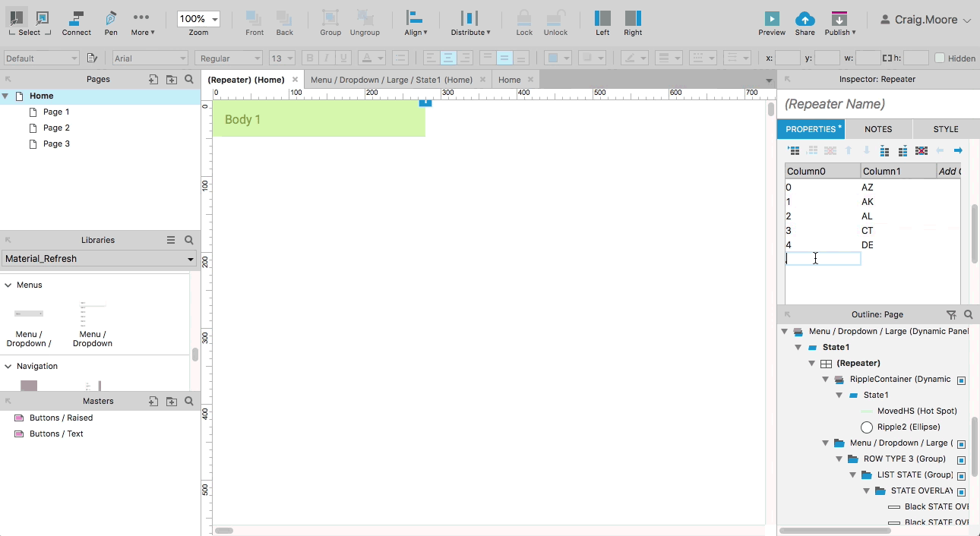
Task: Toggle Italic formatting
Action: click(327, 58)
